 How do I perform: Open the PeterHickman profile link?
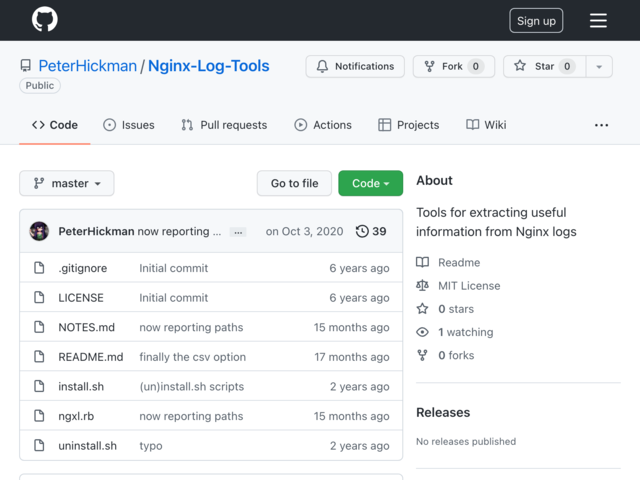coord(87,66)
